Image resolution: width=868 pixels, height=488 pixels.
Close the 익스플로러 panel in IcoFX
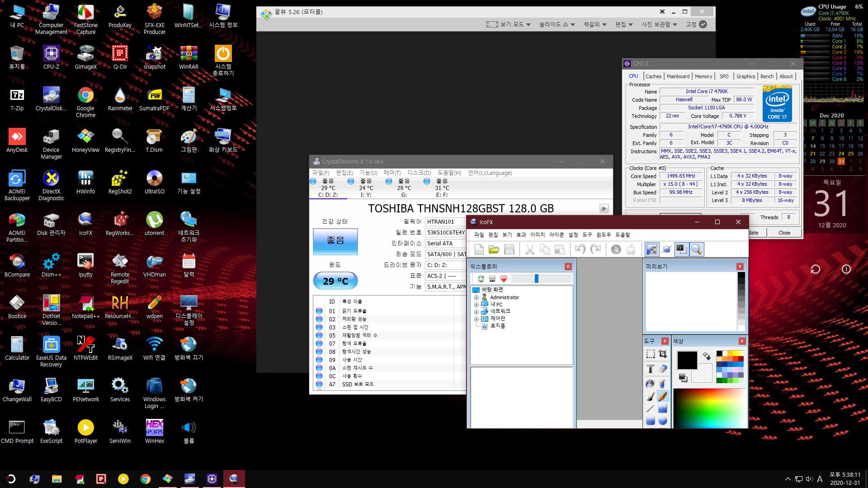pyautogui.click(x=568, y=267)
